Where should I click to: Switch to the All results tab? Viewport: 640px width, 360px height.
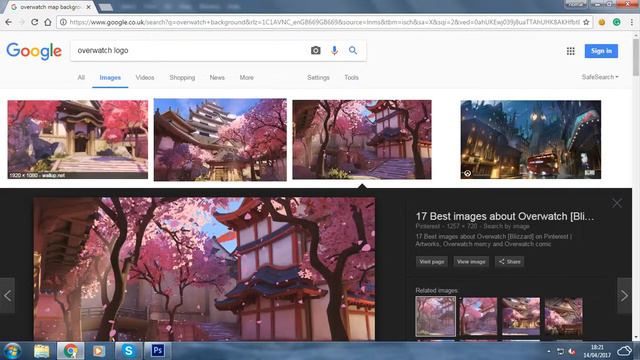click(81, 77)
